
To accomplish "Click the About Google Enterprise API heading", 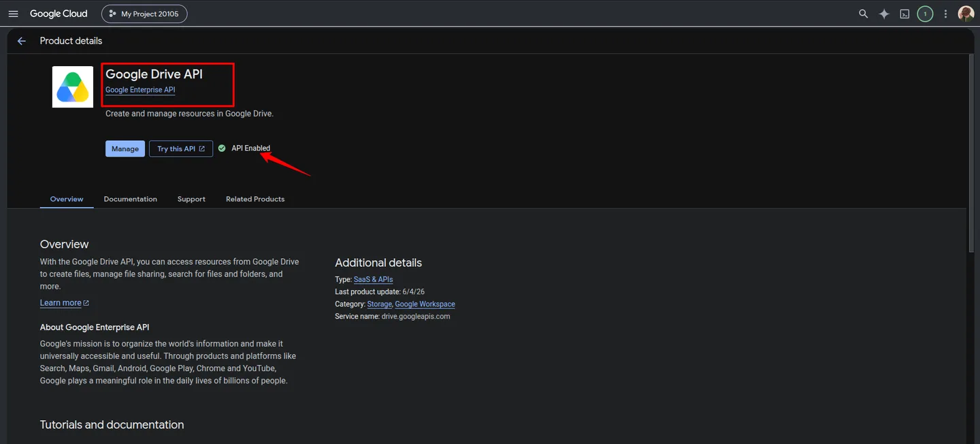I will click(95, 328).
